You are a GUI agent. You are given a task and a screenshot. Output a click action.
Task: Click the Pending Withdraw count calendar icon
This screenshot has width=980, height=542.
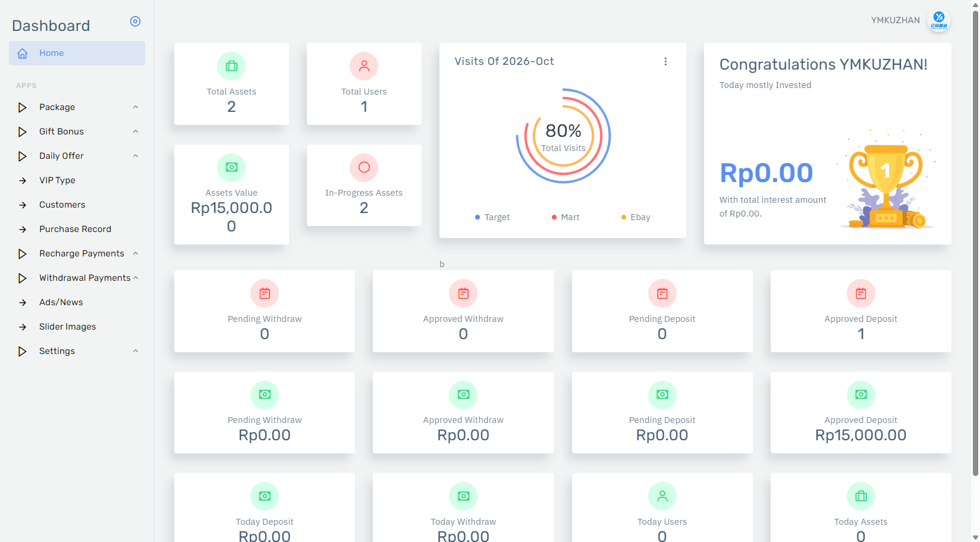point(265,293)
